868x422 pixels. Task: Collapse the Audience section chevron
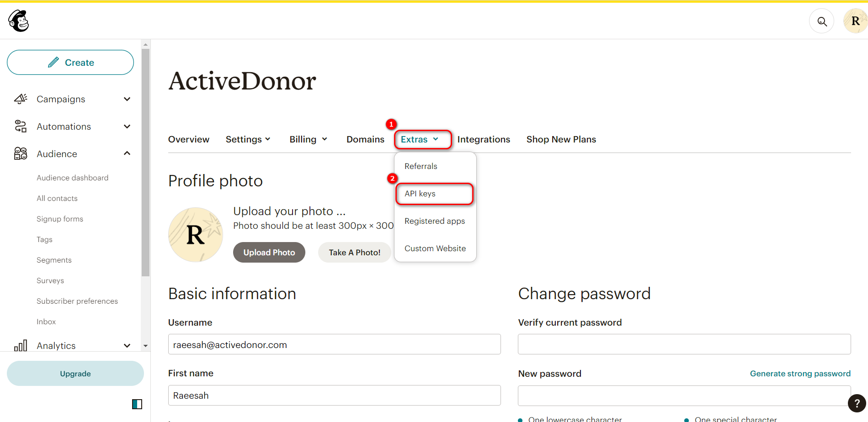pyautogui.click(x=127, y=153)
